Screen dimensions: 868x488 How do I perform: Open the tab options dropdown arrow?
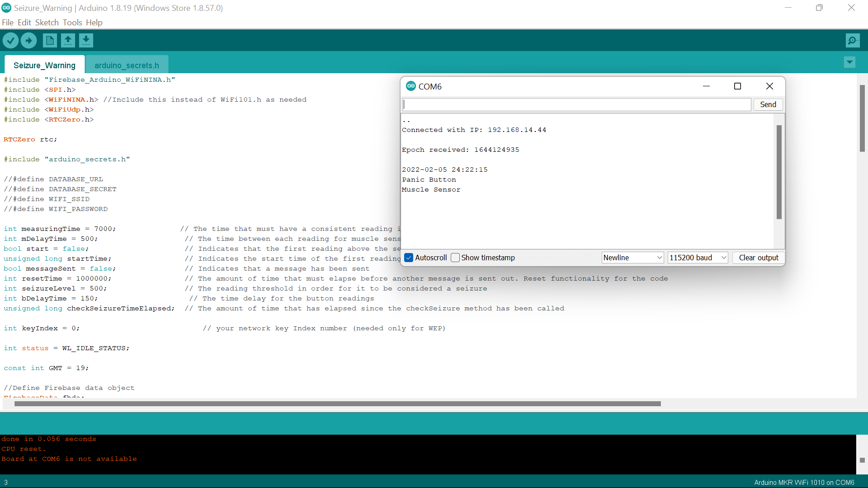click(849, 62)
